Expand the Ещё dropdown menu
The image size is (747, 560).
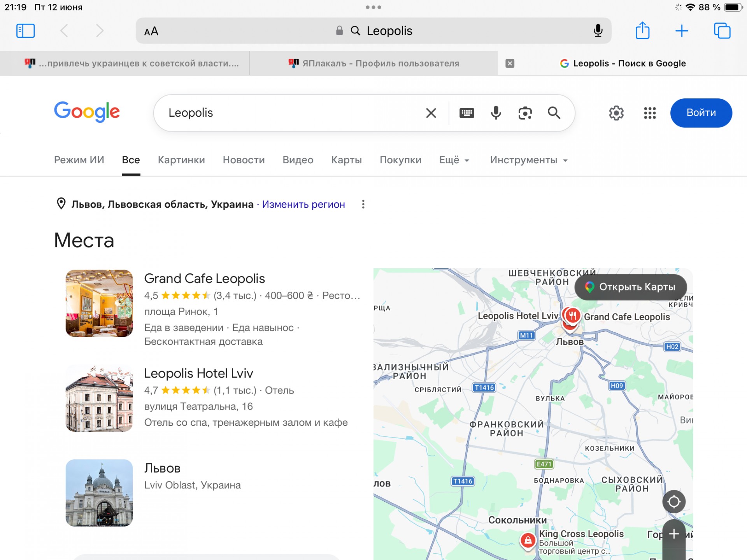point(454,160)
